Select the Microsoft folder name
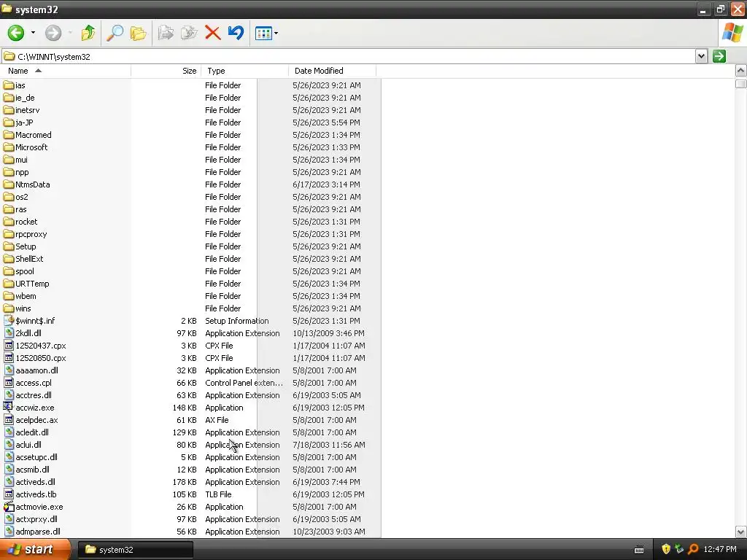 tap(31, 147)
